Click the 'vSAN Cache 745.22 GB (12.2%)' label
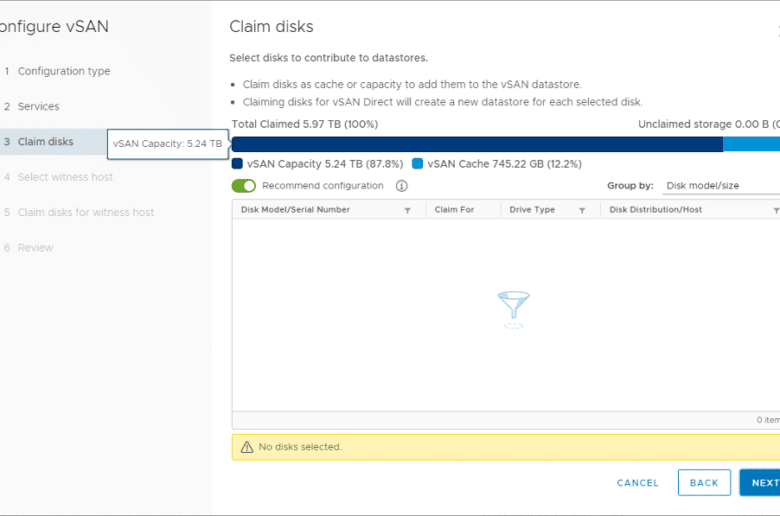 coord(504,164)
